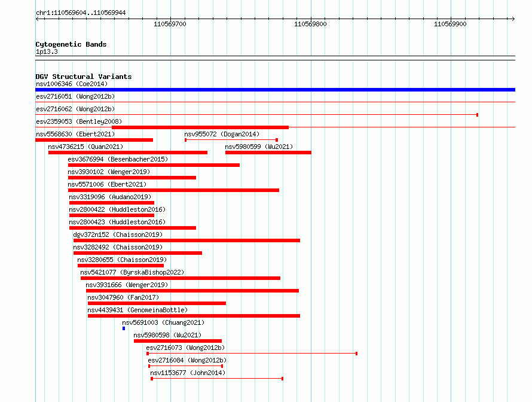Open variant nsv5421077 (ByrskaBishop2022)
This screenshot has width=532, height=402.
coord(132,272)
